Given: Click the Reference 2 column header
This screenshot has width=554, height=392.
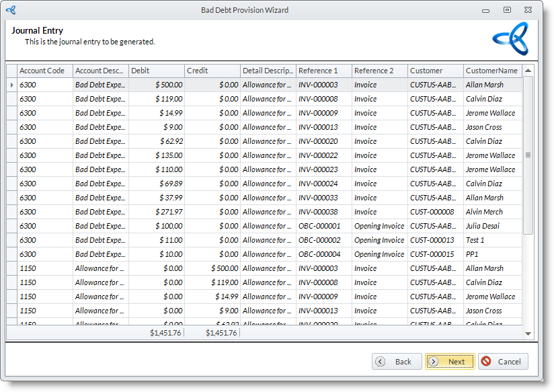Looking at the screenshot, I should point(379,71).
